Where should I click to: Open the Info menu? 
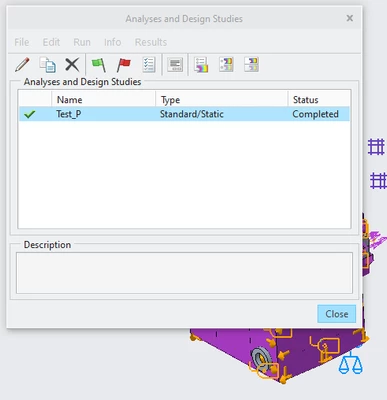[x=112, y=42]
